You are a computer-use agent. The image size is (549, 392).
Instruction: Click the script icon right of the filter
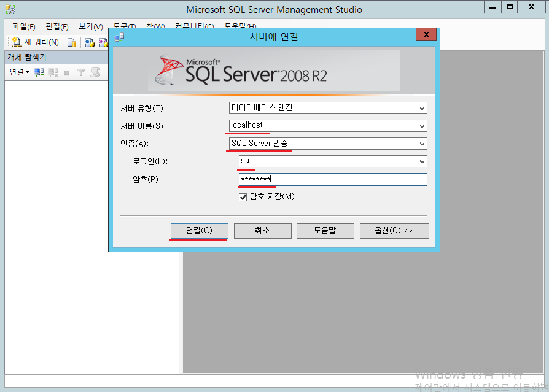click(x=95, y=72)
